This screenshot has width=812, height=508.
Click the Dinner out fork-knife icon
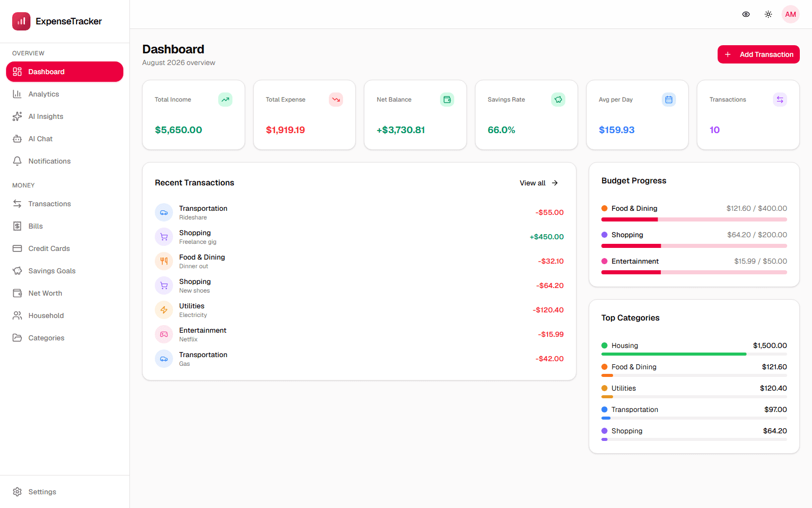click(x=164, y=261)
